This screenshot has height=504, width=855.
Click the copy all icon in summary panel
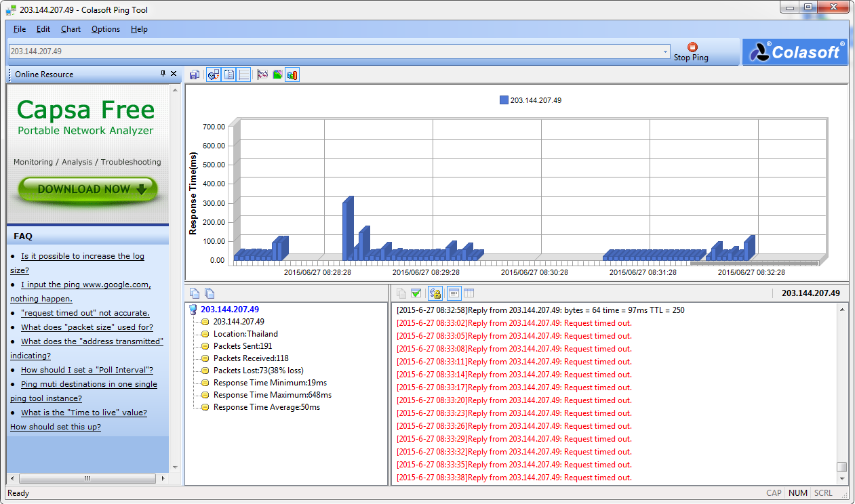coord(210,293)
